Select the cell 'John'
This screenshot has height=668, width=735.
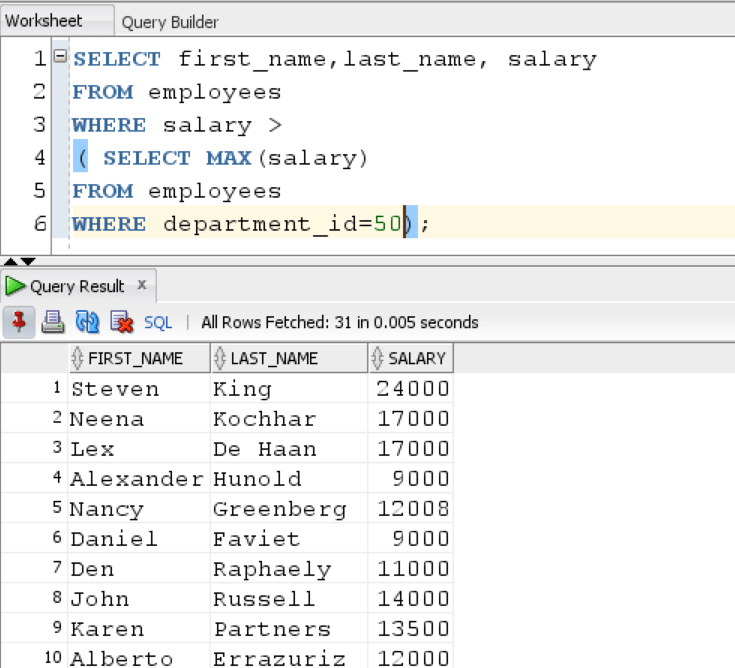pos(139,599)
